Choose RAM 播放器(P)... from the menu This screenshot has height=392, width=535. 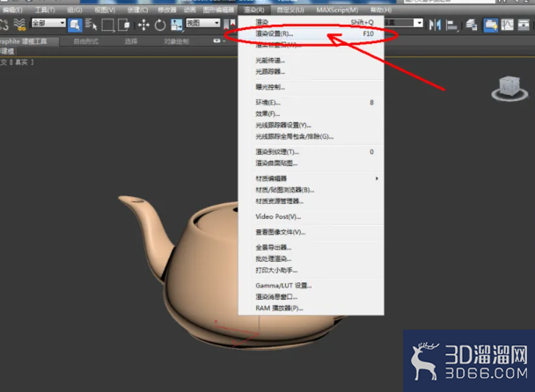click(x=311, y=309)
